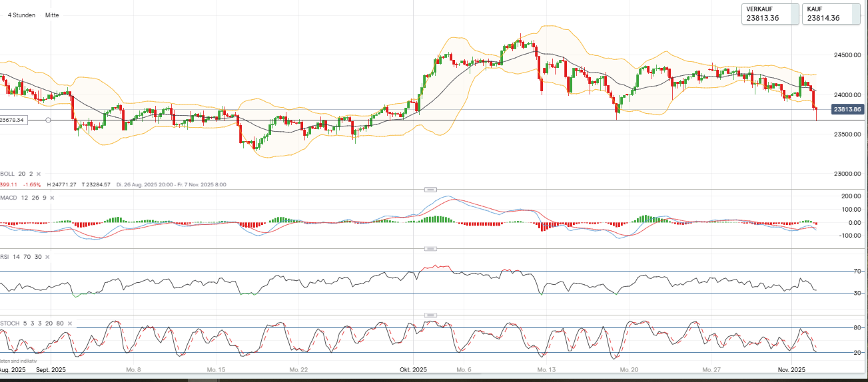The image size is (868, 382).
Task: Close the RSI indicator panel
Action: (48, 257)
